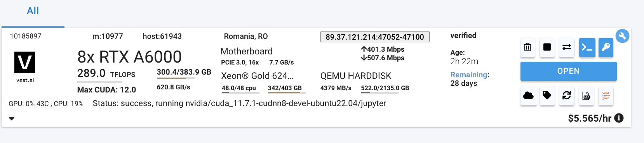Image resolution: width=644 pixels, height=143 pixels.
Task: Click the price info icon beside $5.565/hr
Action: 620,118
